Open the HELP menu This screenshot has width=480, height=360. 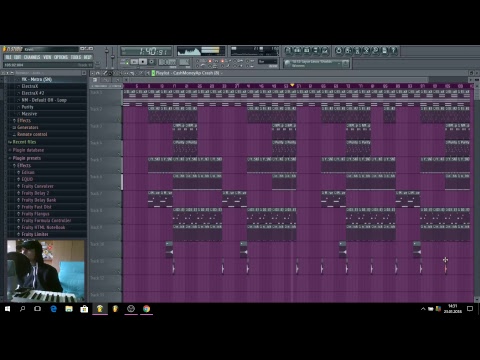87,57
